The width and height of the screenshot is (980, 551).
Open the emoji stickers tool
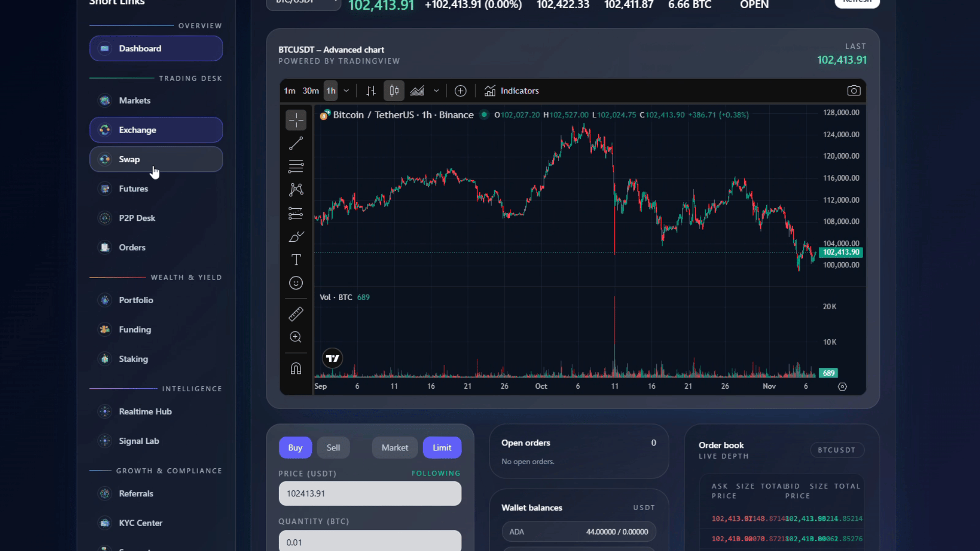click(296, 283)
